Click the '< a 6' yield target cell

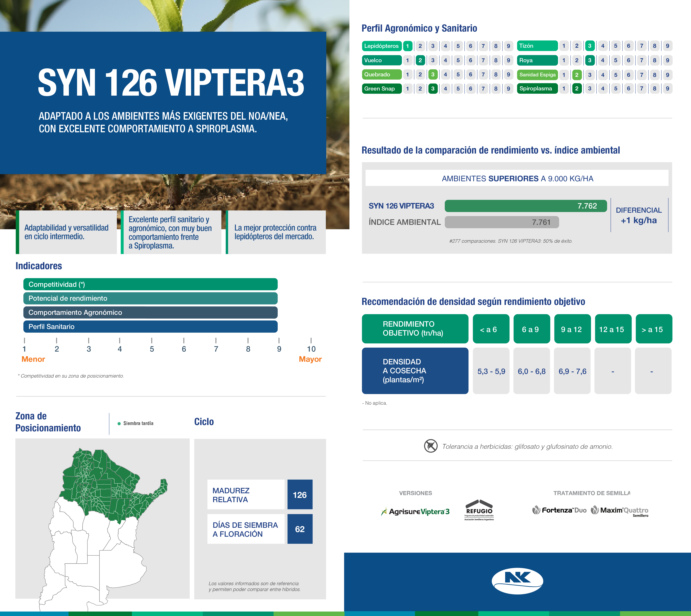(491, 329)
